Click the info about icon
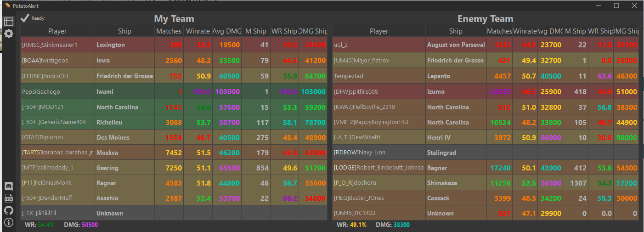The image size is (644, 232). 8,223
